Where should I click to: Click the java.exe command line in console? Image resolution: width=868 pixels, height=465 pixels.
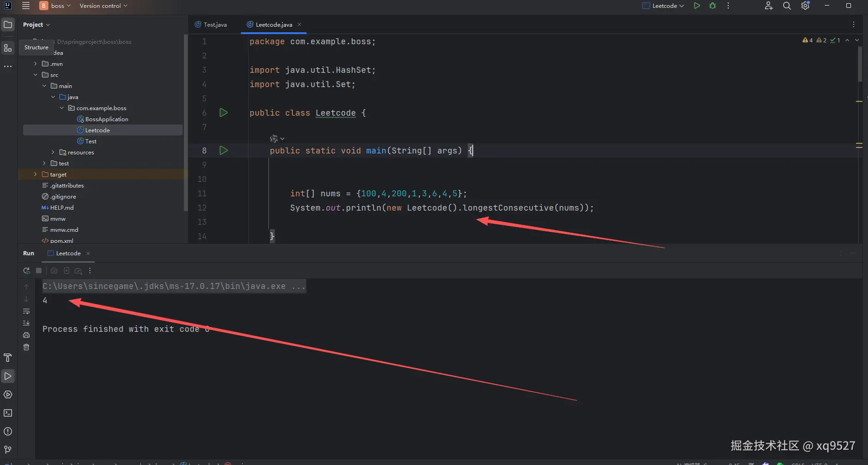pyautogui.click(x=174, y=286)
